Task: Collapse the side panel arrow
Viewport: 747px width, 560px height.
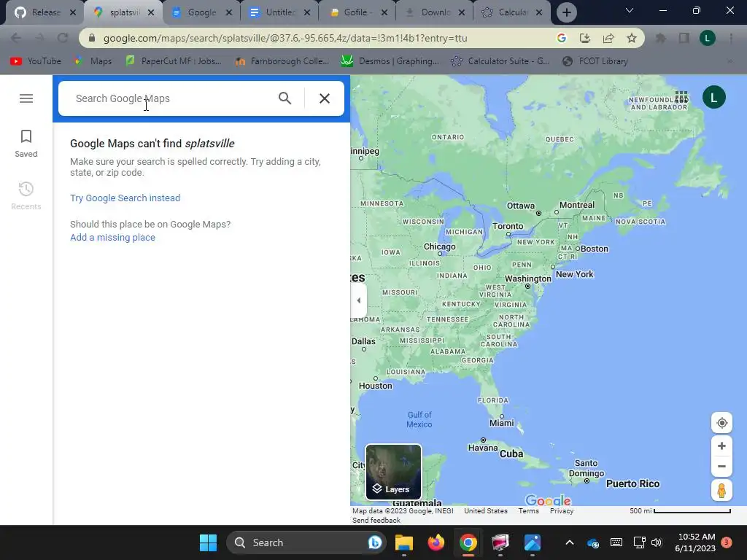Action: [359, 300]
